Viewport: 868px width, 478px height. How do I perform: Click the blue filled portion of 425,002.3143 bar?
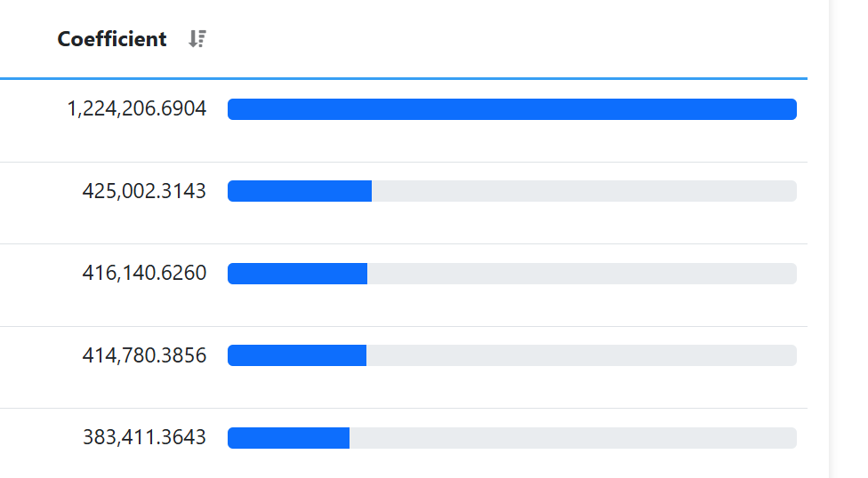pyautogui.click(x=300, y=191)
